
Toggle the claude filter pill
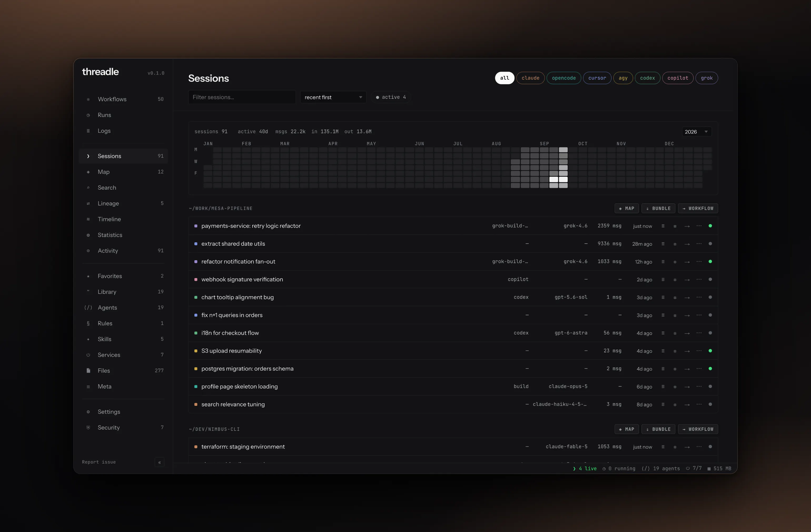click(x=531, y=78)
